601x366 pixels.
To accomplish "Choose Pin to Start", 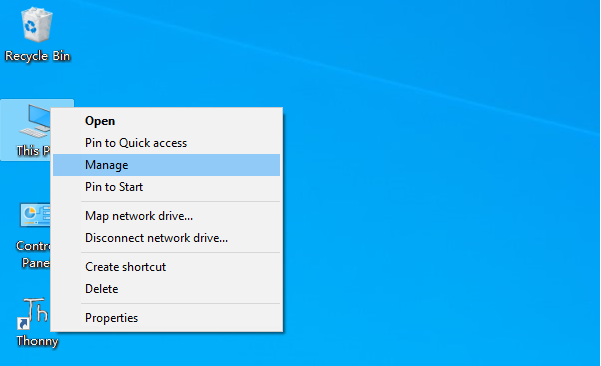I will 166,187.
